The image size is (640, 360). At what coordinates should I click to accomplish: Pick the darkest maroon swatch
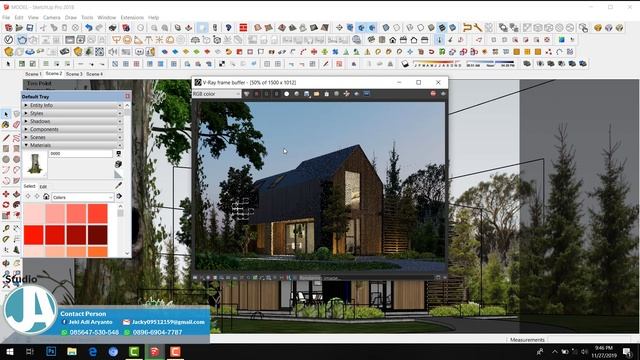98,235
